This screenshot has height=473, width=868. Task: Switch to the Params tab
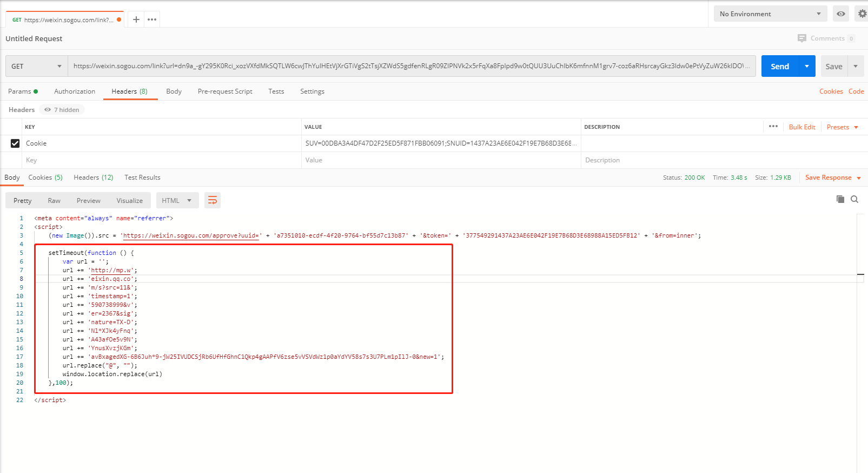coord(23,91)
